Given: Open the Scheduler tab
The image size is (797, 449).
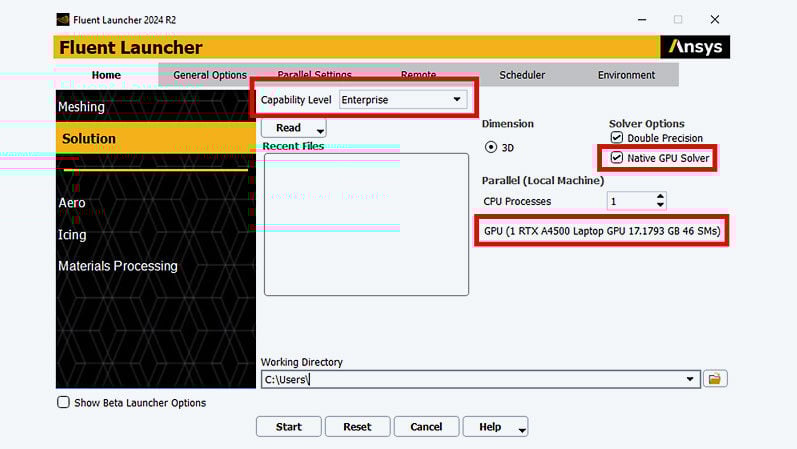Looking at the screenshot, I should pos(522,75).
